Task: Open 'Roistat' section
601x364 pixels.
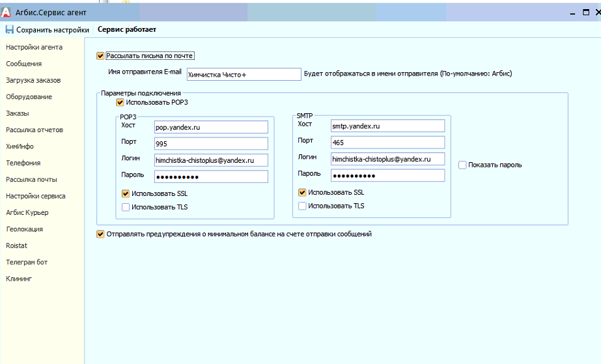Action: pyautogui.click(x=16, y=245)
